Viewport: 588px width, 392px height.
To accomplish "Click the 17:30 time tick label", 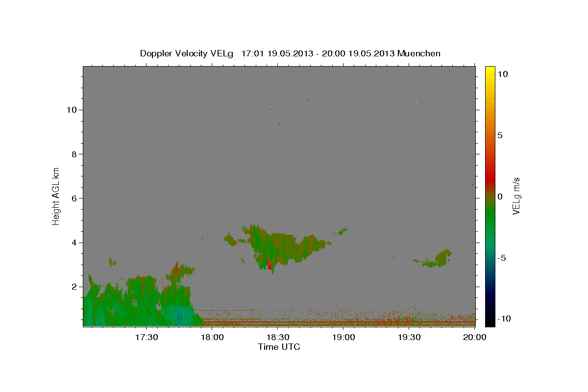I will coord(146,337).
